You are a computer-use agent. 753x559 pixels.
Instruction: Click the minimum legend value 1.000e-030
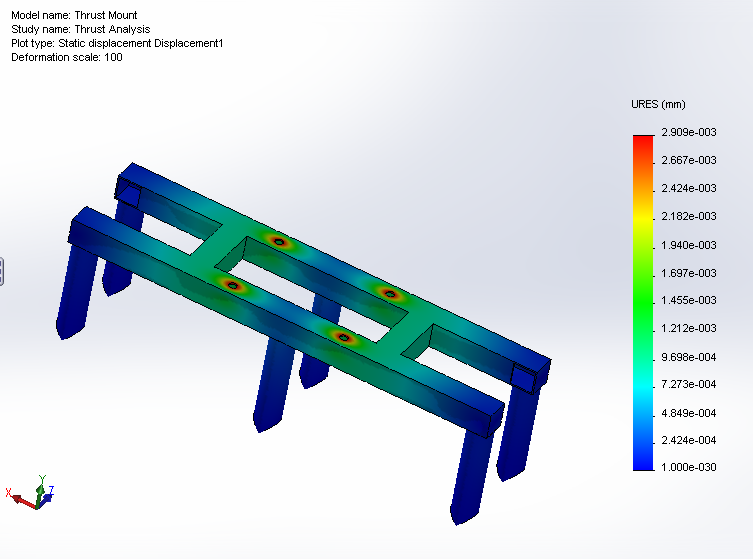689,467
